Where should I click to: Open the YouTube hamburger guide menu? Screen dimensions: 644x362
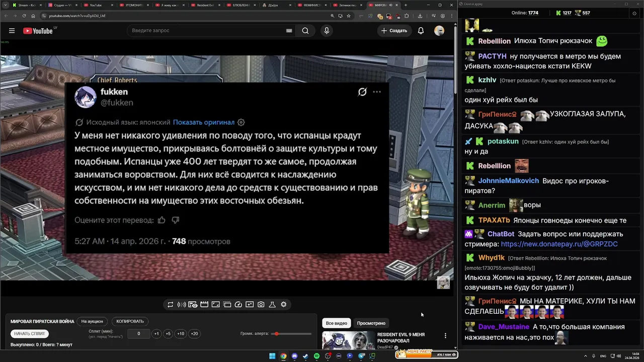pyautogui.click(x=12, y=31)
